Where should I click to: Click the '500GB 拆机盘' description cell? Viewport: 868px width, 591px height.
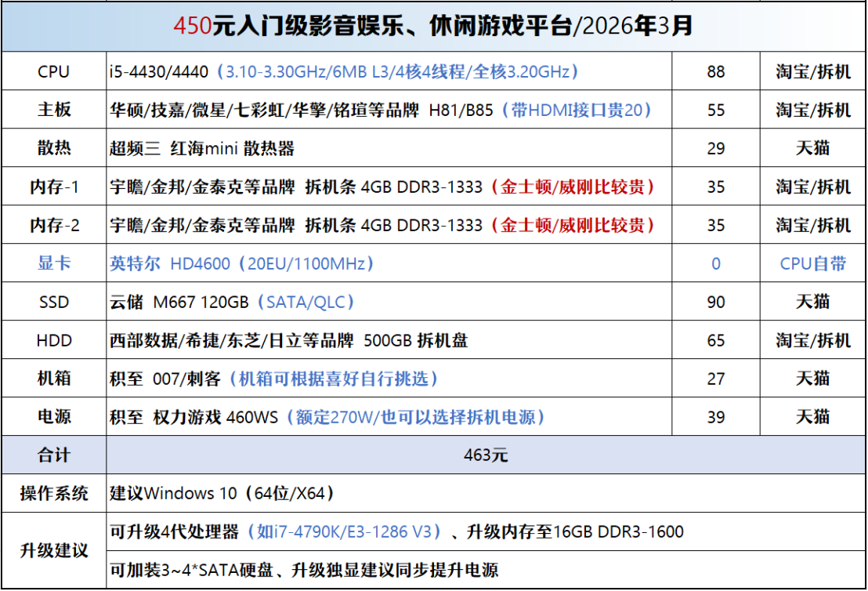click(389, 340)
